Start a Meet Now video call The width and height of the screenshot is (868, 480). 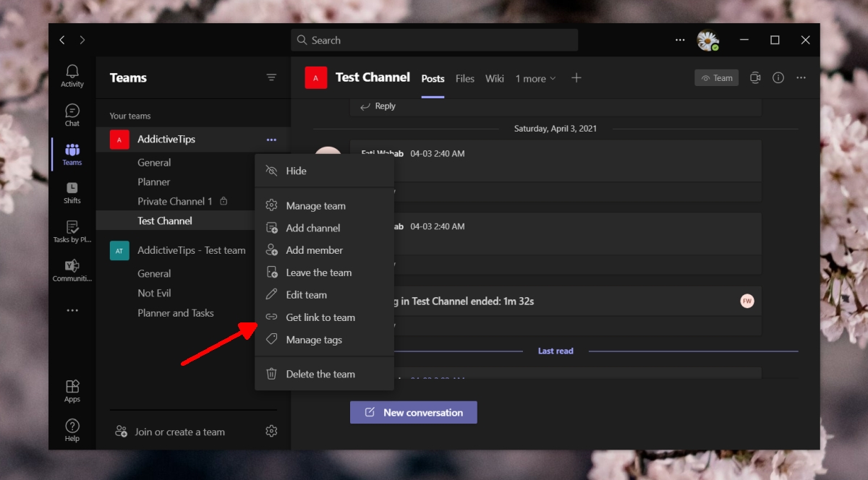tap(755, 77)
